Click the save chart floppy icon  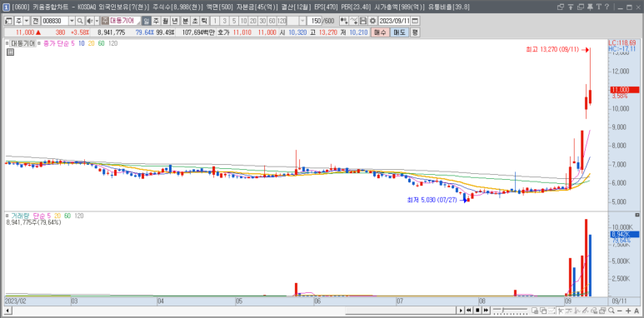363,21
